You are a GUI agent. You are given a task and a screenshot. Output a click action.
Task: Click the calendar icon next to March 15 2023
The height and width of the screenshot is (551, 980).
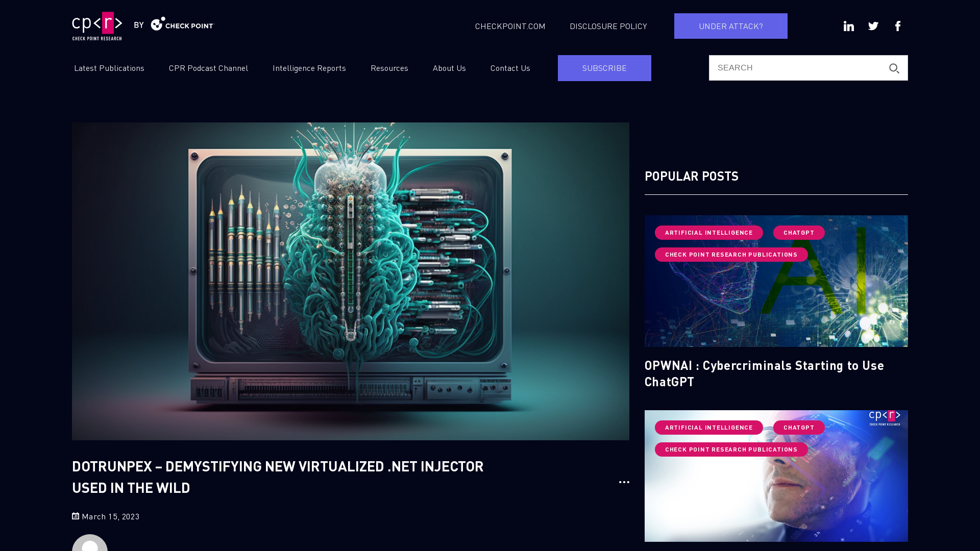76,515
